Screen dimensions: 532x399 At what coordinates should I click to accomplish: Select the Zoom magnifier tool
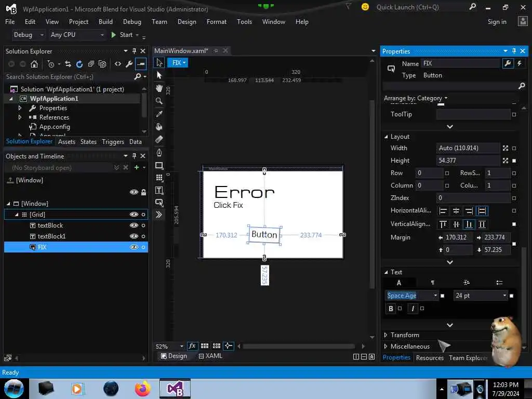click(159, 101)
